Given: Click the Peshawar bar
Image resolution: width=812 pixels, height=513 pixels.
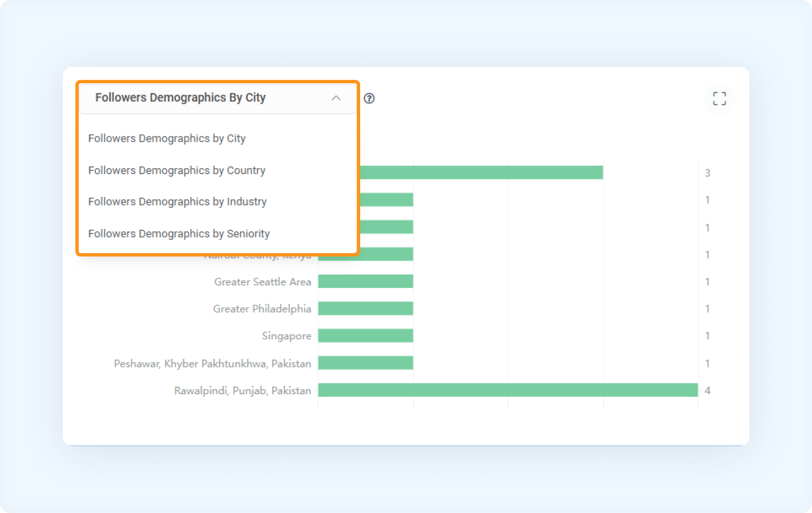Looking at the screenshot, I should [366, 363].
